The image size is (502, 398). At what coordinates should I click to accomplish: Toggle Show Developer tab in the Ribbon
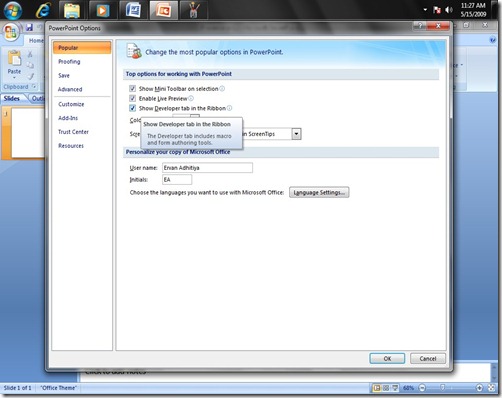click(x=132, y=108)
